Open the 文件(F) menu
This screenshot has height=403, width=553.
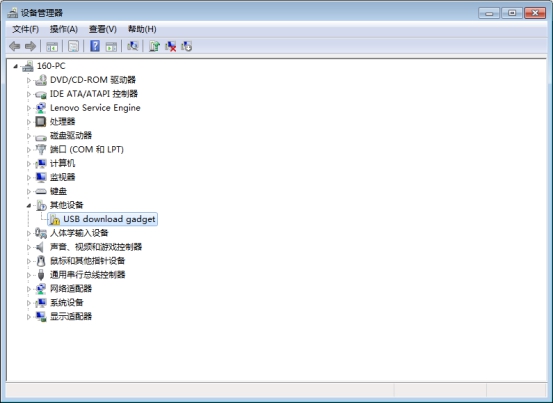click(25, 29)
